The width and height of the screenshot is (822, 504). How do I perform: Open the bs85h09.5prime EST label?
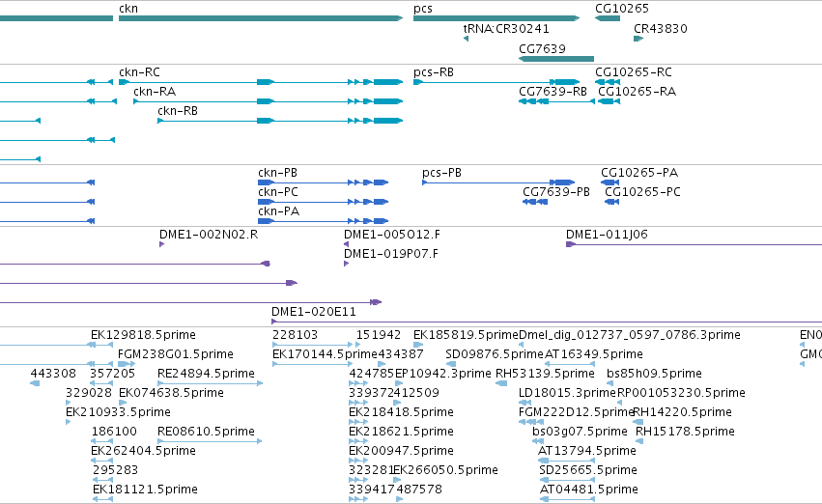pyautogui.click(x=654, y=373)
